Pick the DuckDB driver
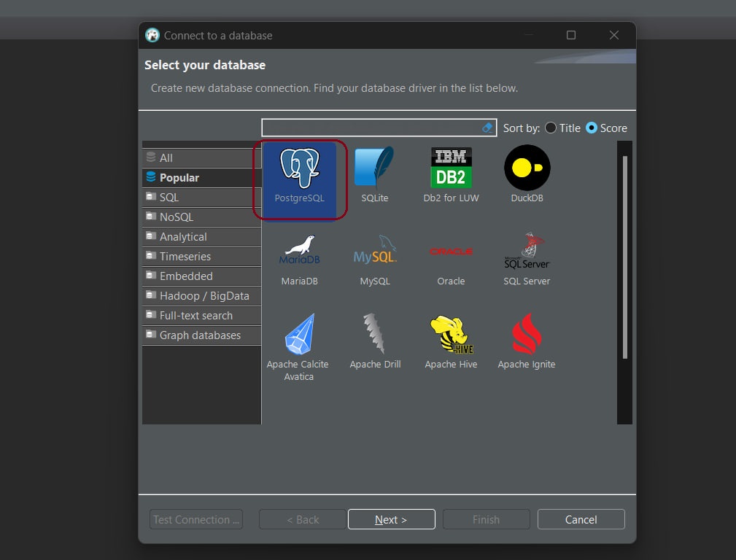The width and height of the screenshot is (736, 560). (527, 174)
